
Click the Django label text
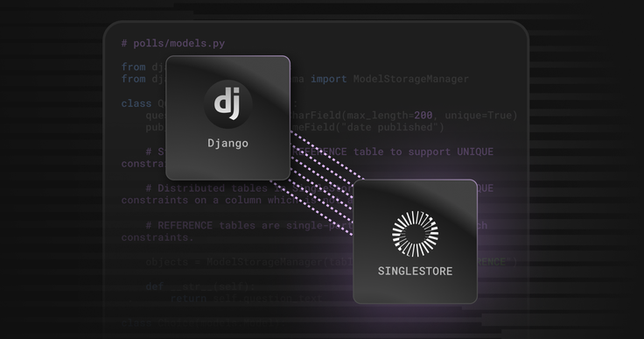(228, 144)
